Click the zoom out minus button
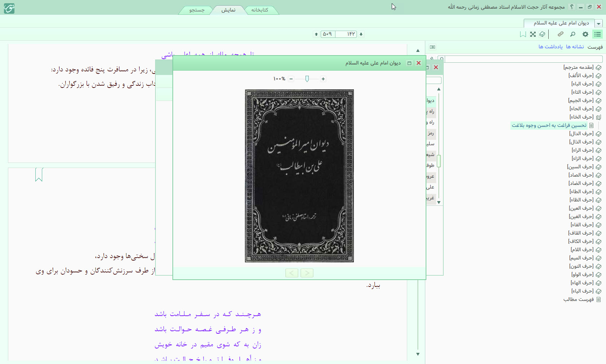This screenshot has width=606, height=364. [x=291, y=79]
